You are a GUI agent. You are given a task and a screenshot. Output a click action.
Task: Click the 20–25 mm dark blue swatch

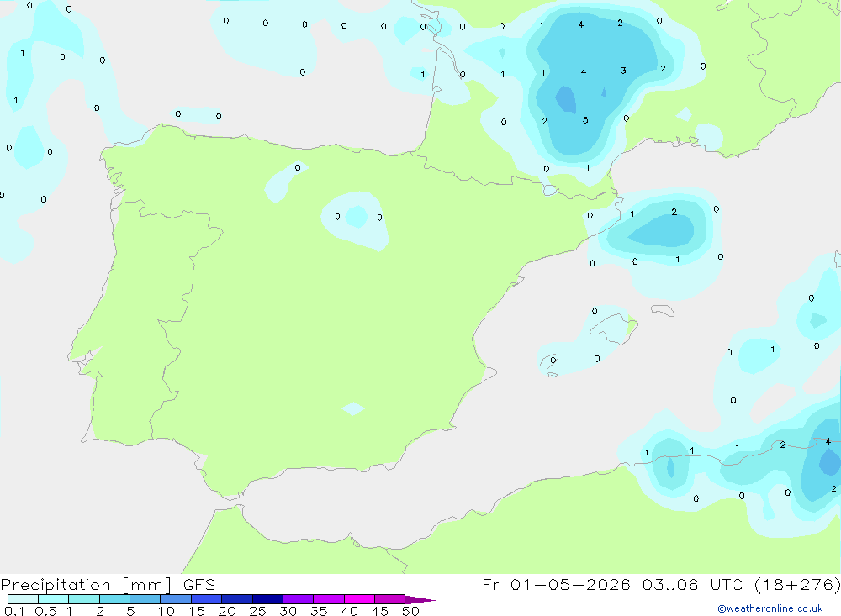coord(237,599)
